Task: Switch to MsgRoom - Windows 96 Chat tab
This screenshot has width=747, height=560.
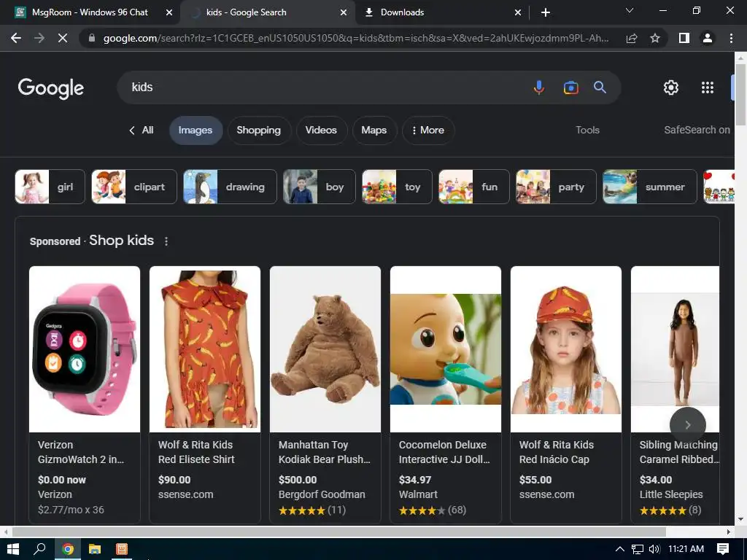Action: [90, 12]
